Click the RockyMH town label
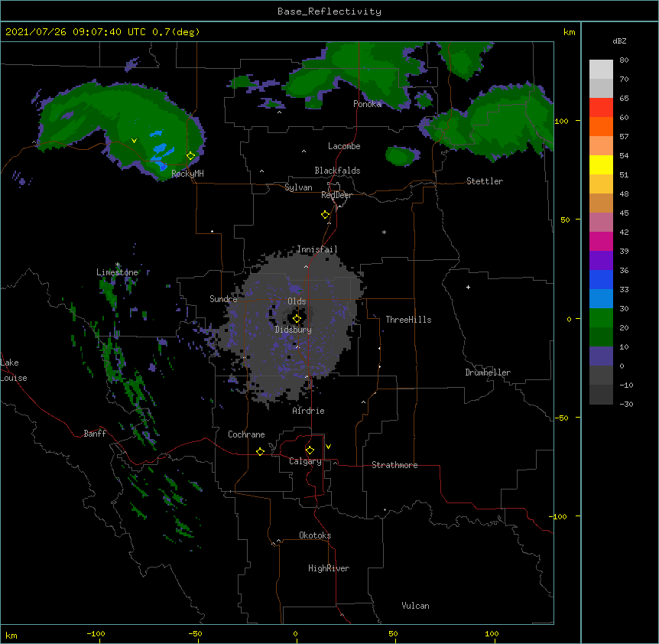This screenshot has width=659, height=644. click(187, 174)
